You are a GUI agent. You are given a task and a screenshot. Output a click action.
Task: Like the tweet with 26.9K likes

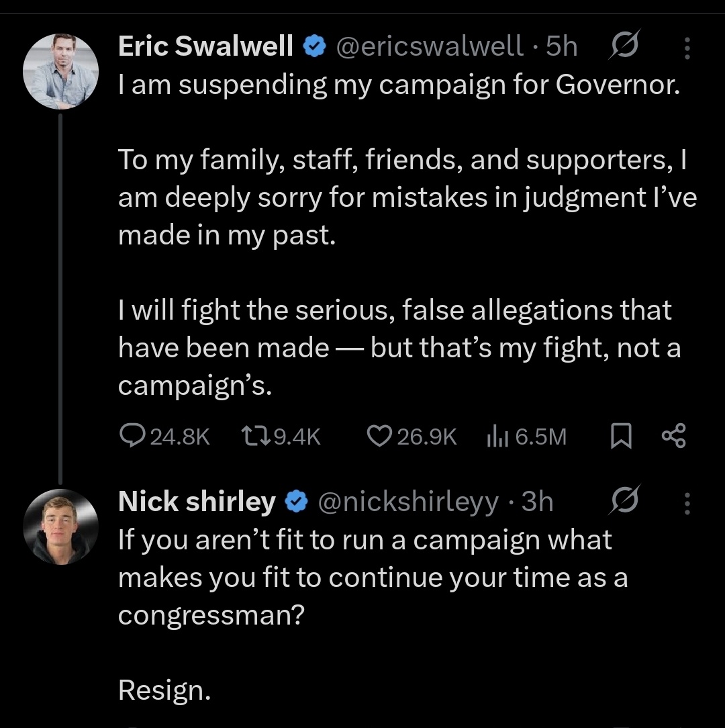pyautogui.click(x=380, y=437)
